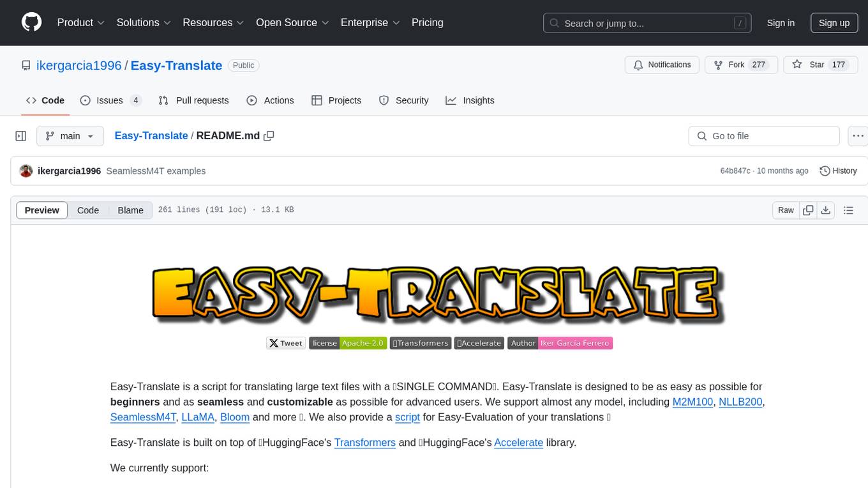The image size is (868, 488).
Task: Click the Sign in link
Action: [x=781, y=23]
